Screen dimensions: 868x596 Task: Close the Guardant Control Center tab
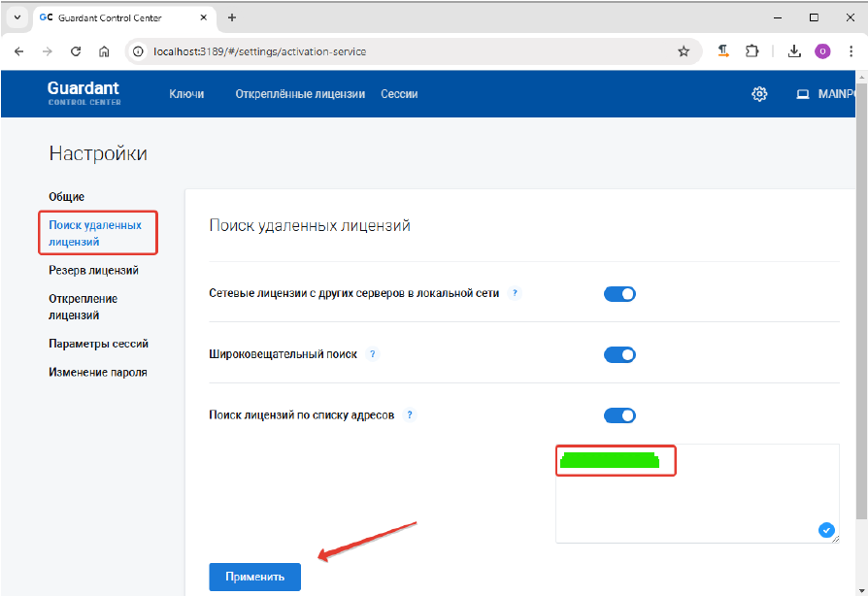(204, 17)
